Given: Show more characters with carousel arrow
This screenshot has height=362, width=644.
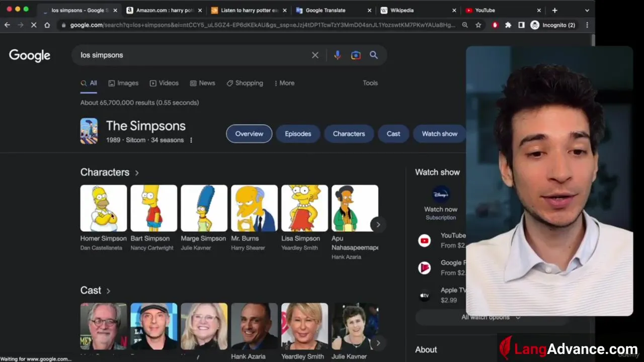Looking at the screenshot, I should coord(378,225).
